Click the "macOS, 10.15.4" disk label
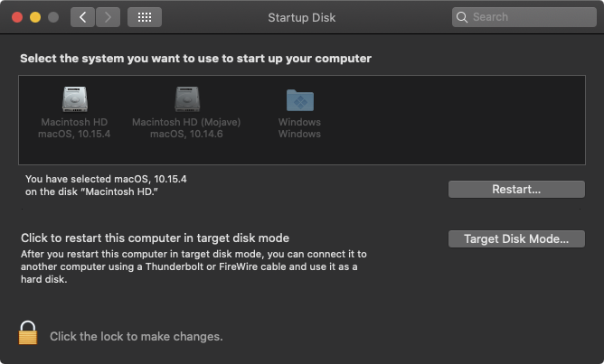This screenshot has width=604, height=364. [75, 134]
